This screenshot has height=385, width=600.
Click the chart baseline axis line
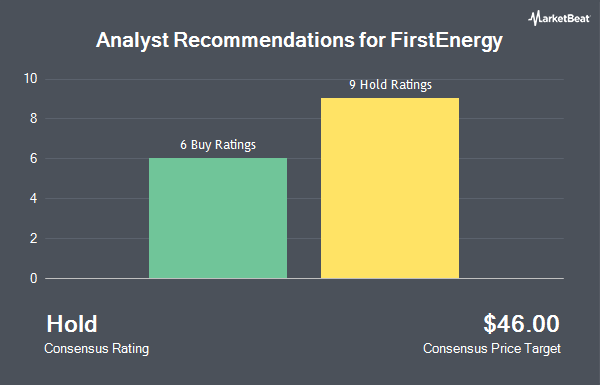click(304, 279)
